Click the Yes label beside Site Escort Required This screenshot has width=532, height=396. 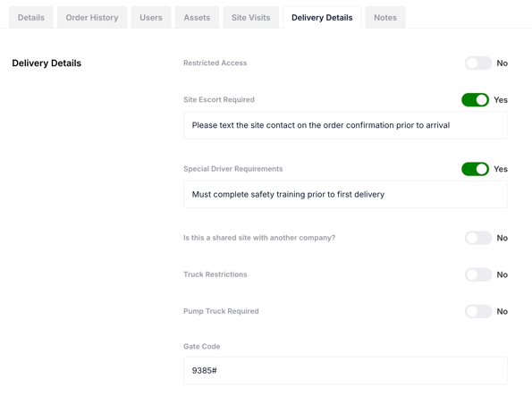coord(501,100)
